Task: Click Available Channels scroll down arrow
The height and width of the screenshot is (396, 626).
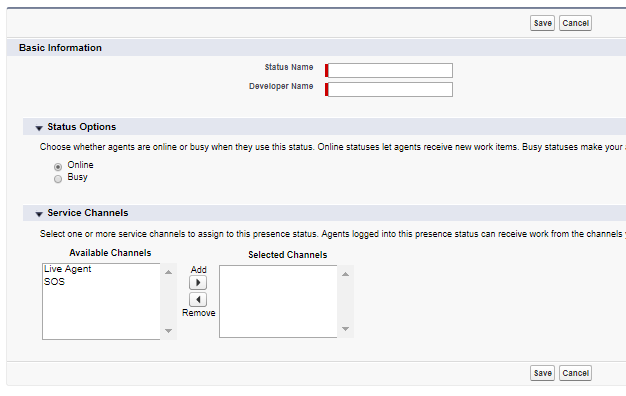Action: pos(168,331)
